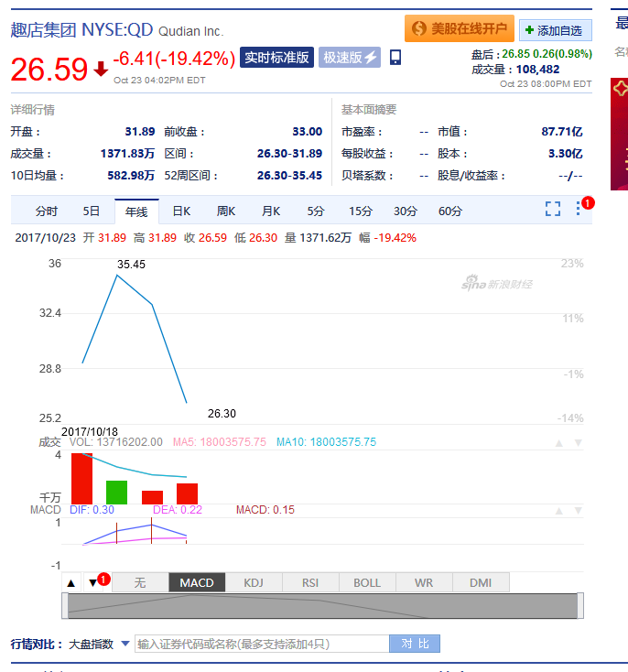Click the left handle of range slider
The width and height of the screenshot is (628, 672).
65,605
